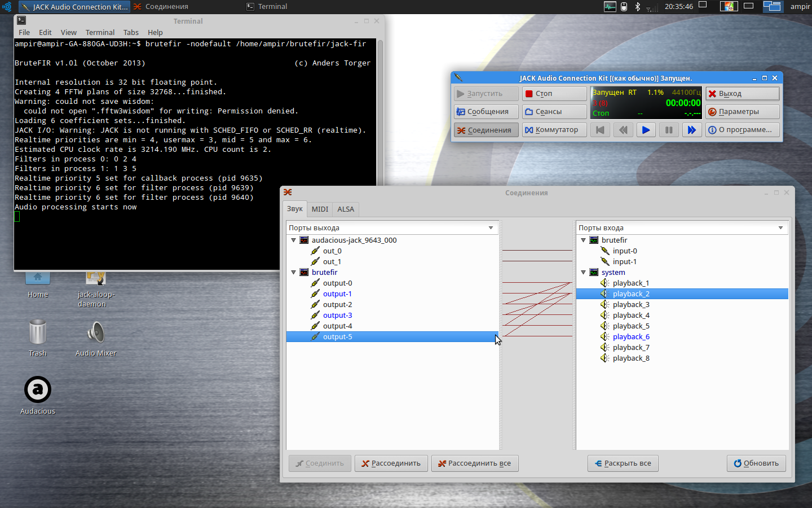Open the Коммутатор patchbay window
812x508 pixels.
tap(554, 130)
